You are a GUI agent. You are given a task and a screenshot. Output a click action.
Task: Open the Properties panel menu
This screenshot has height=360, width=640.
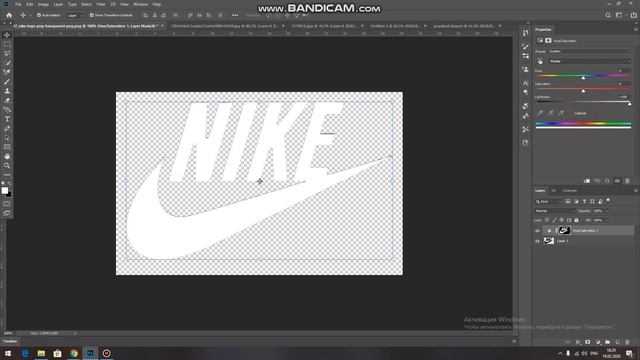click(x=636, y=29)
